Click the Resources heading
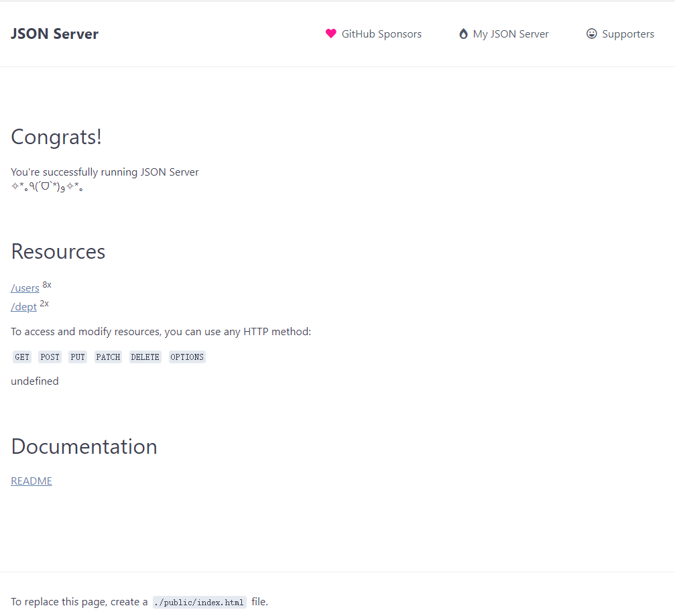The height and width of the screenshot is (616, 675). [58, 251]
